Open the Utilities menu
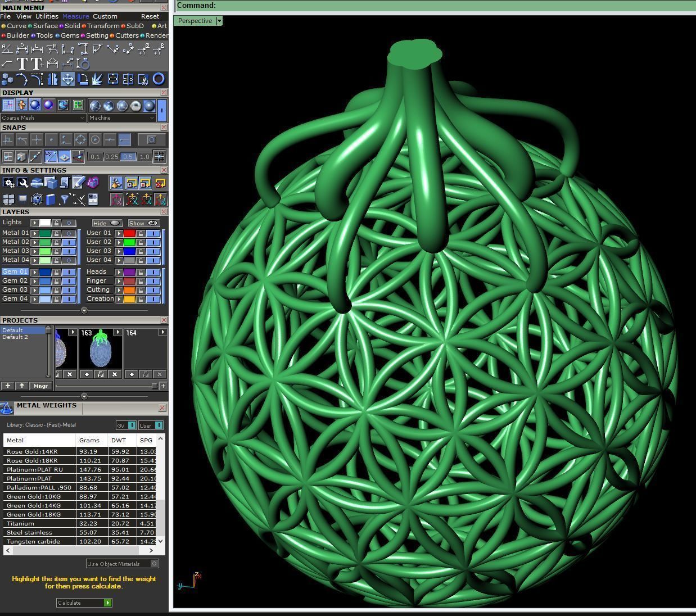The height and width of the screenshot is (616, 696). click(x=47, y=16)
